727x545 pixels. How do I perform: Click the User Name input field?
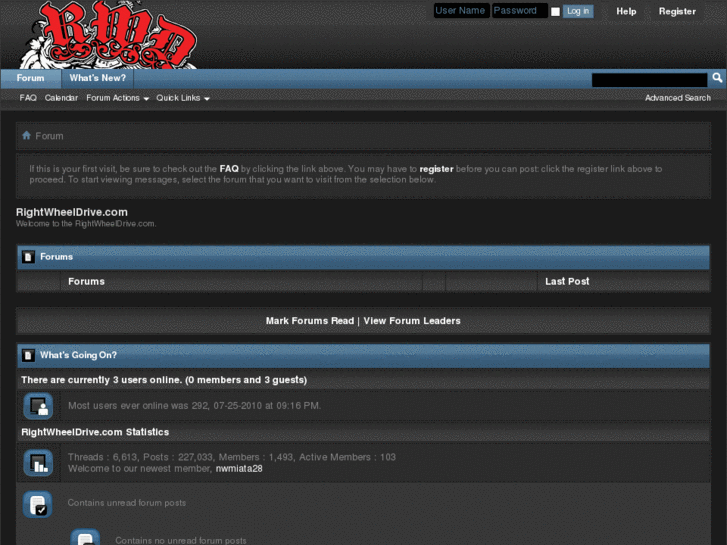tap(461, 11)
